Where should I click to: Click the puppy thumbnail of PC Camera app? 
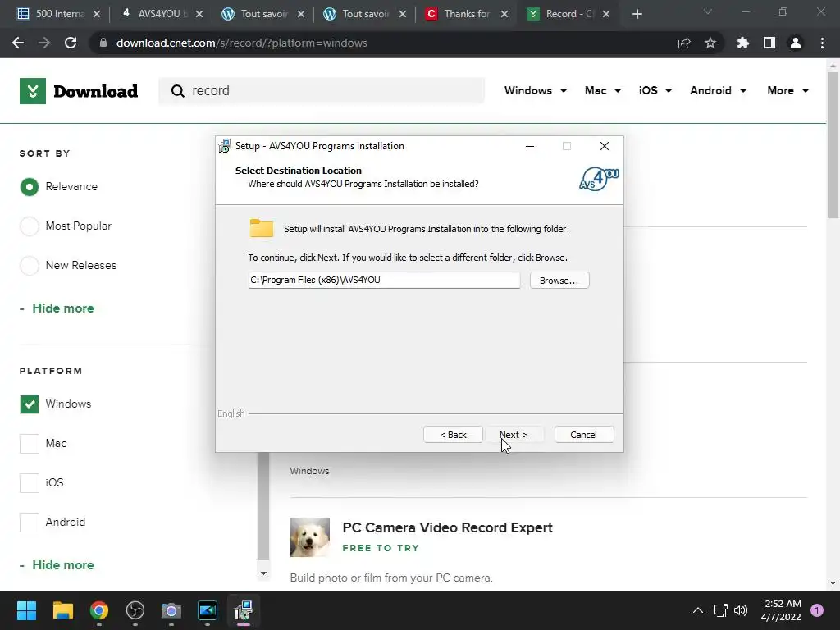310,537
